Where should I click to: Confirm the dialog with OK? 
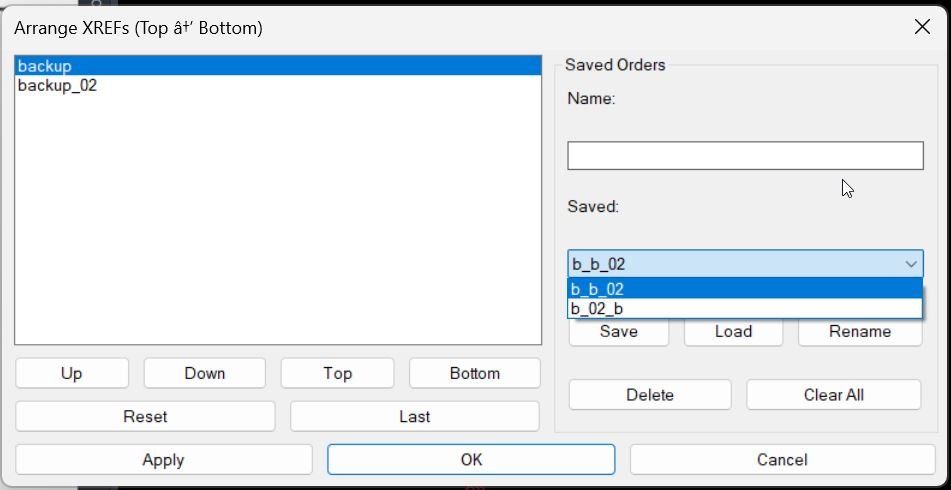tap(471, 460)
